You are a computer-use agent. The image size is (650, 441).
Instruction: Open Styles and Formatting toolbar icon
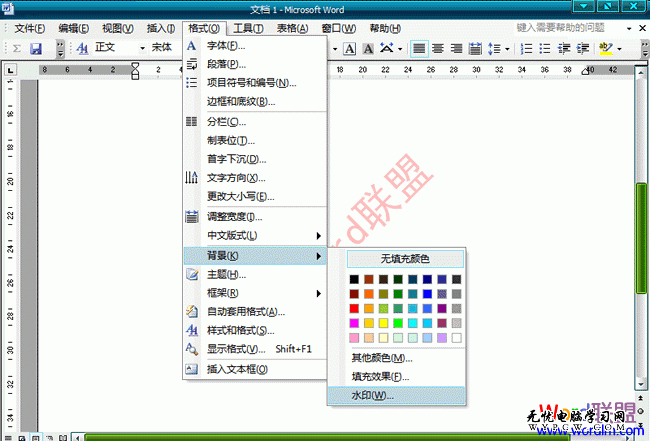click(x=82, y=49)
